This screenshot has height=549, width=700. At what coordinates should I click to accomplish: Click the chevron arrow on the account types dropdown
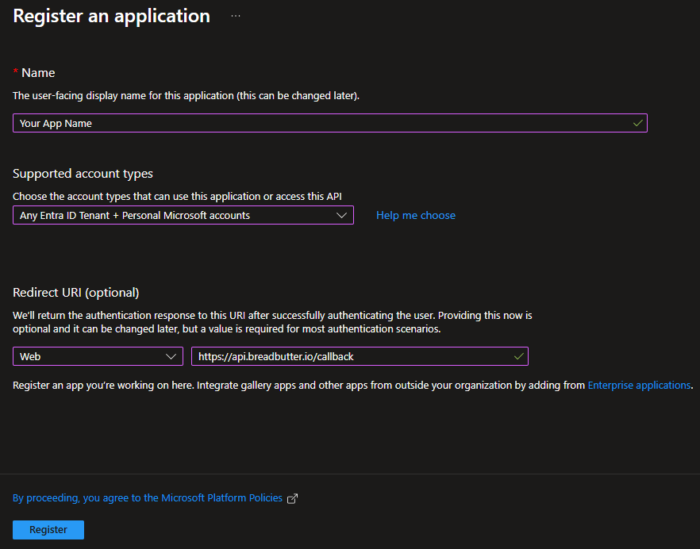pyautogui.click(x=342, y=215)
